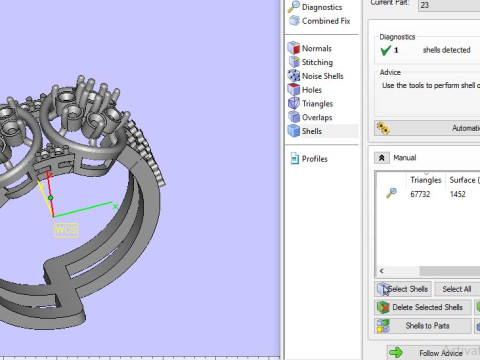Click the X axis marker of WCS

point(115,207)
